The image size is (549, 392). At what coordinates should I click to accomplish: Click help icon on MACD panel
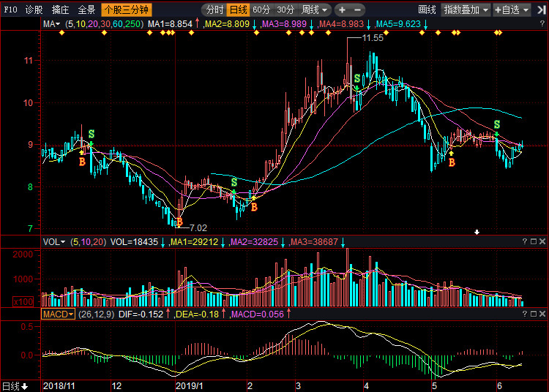pos(524,314)
